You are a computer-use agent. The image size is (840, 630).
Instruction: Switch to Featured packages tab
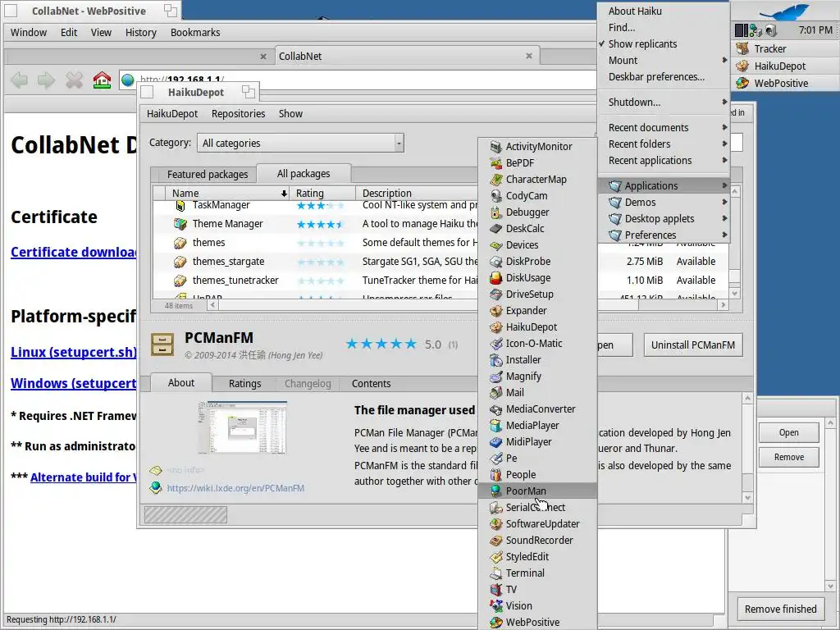coord(208,175)
